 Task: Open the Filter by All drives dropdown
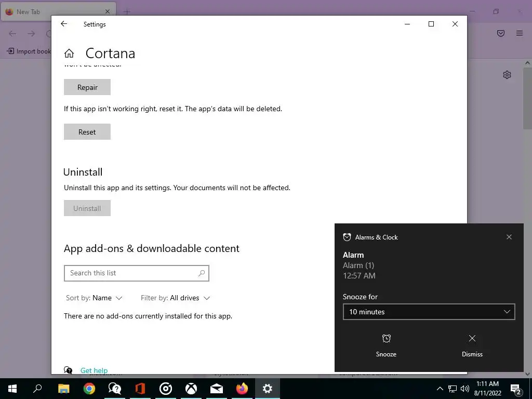click(176, 298)
